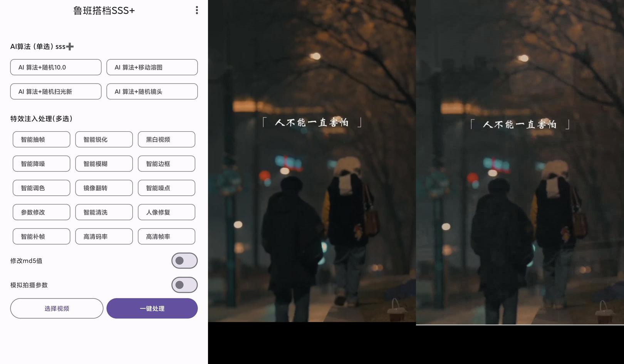624x364 pixels.
Task: Toggle the 智能模糊 effect chip
Action: coord(104,164)
